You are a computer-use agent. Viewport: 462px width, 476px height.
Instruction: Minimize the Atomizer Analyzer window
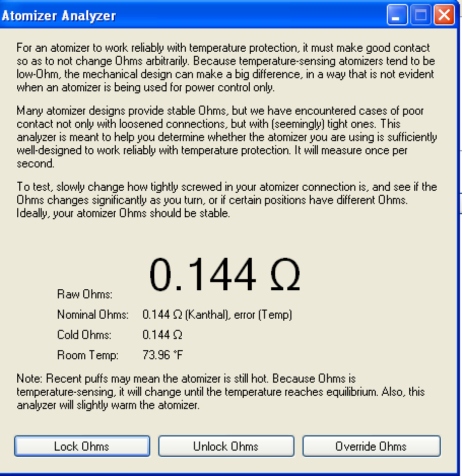click(397, 15)
